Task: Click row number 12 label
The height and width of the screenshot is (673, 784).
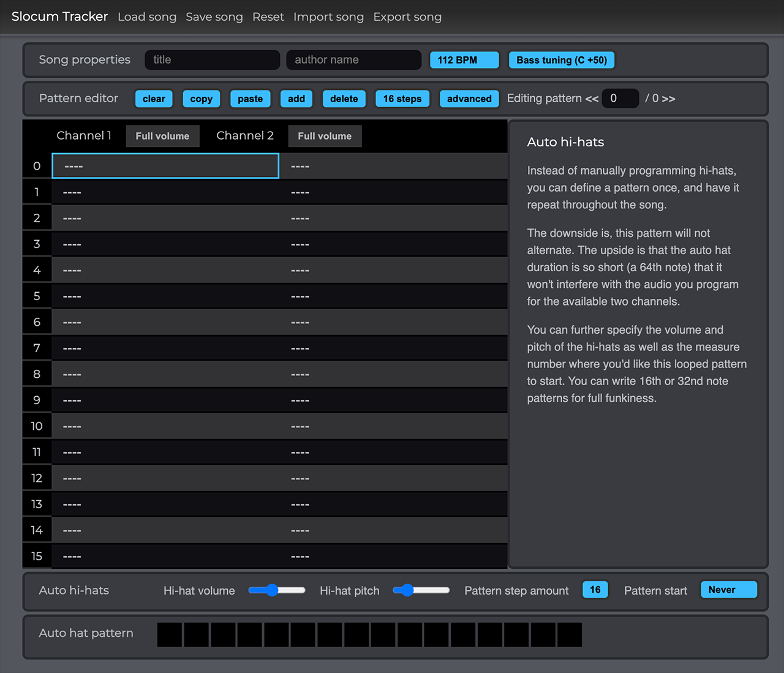Action: coord(37,478)
